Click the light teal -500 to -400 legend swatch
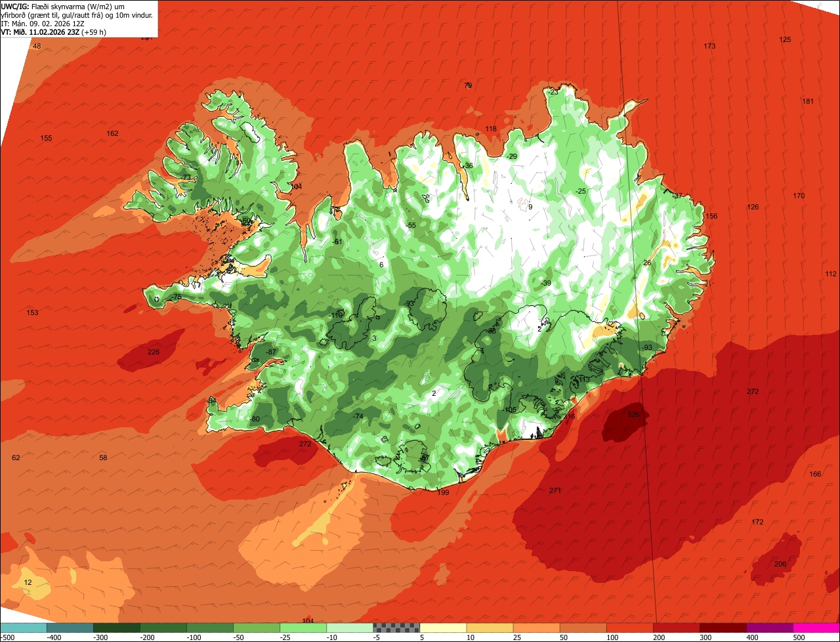Viewport: 840px width, 642px height. click(24, 628)
